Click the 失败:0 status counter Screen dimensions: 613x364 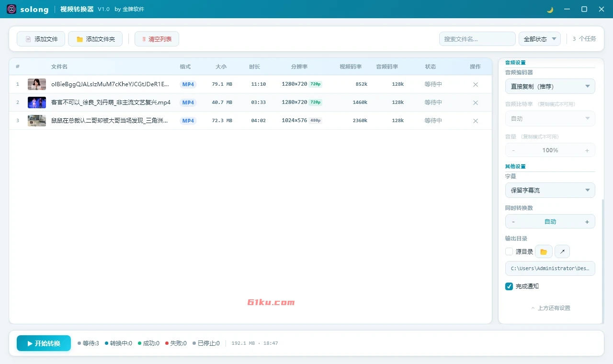click(176, 343)
